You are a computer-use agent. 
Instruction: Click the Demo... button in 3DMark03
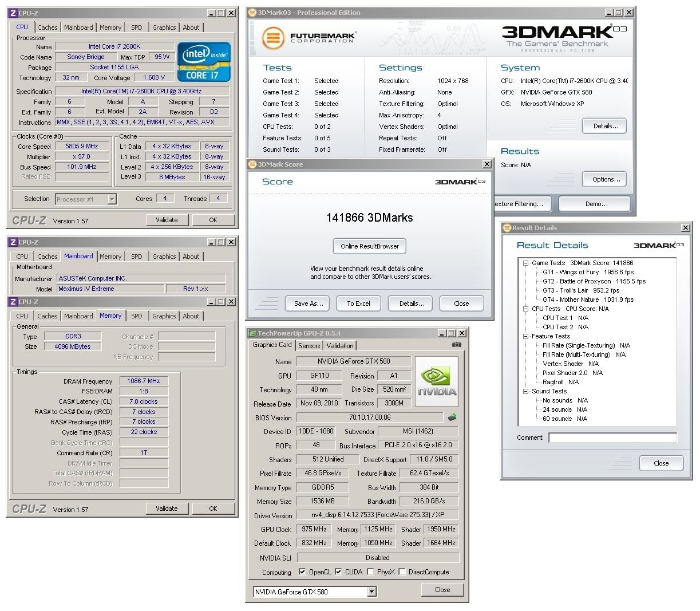595,204
